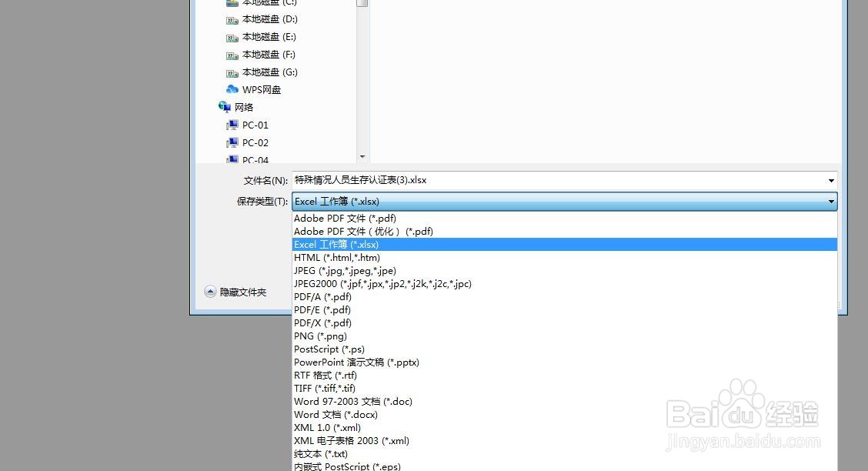
Task: Choose PDF/A (*.pdf) format
Action: pyautogui.click(x=565, y=296)
